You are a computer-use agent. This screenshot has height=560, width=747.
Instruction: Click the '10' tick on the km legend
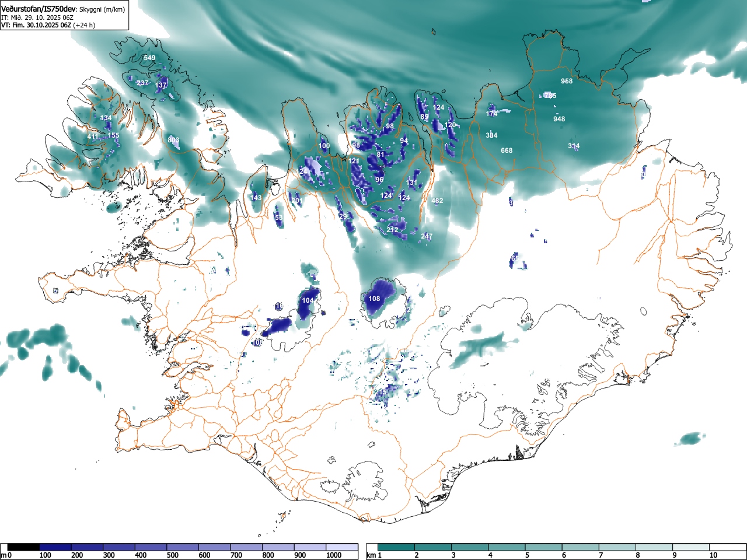713,555
